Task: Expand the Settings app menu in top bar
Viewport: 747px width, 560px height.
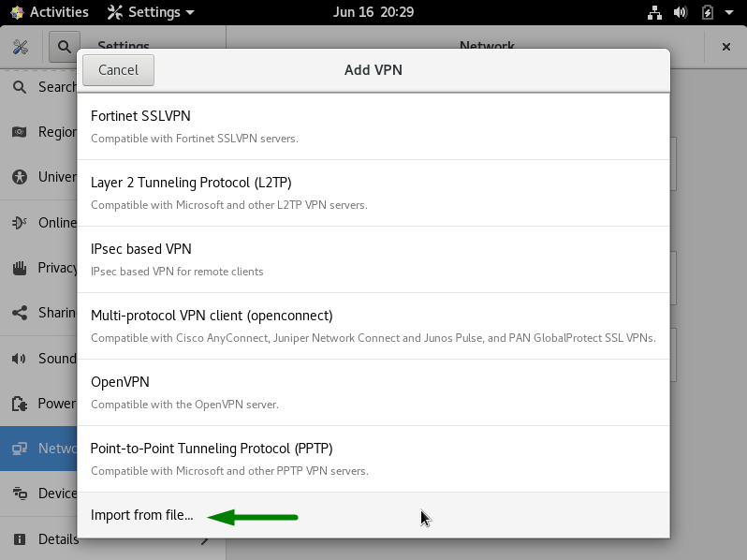Action: [151, 12]
